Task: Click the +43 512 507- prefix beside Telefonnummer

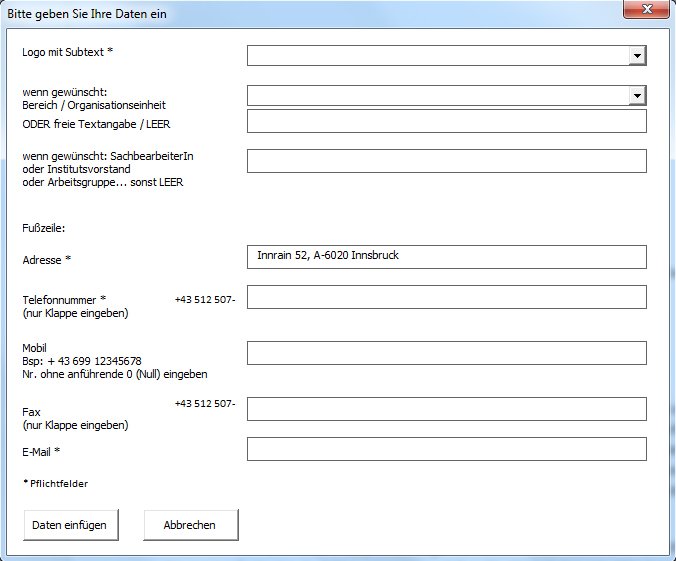Action: click(204, 299)
